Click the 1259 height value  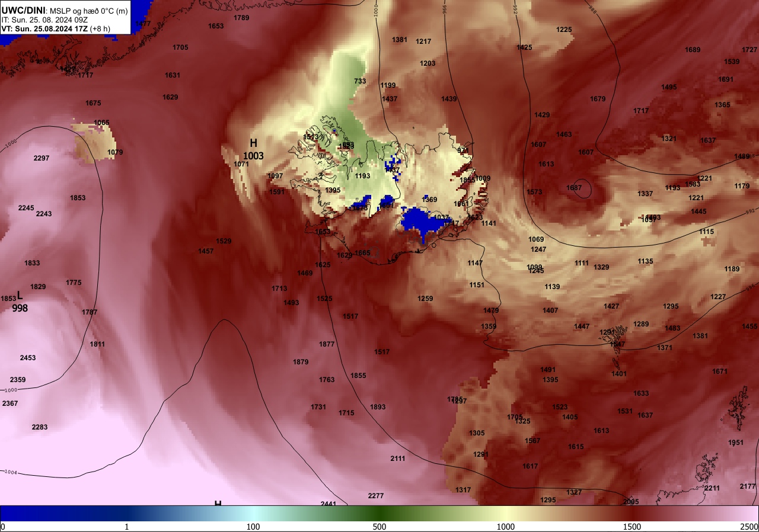point(425,299)
